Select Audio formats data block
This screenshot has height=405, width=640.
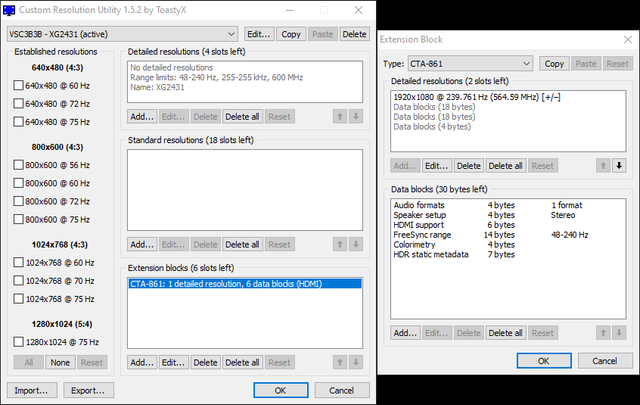click(x=508, y=205)
